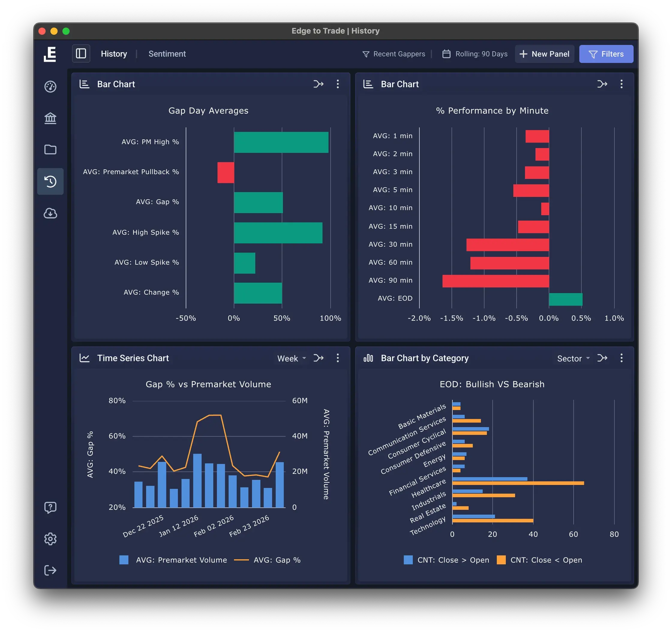Open the folder icon in the left sidebar
Screen dimensions: 672x633
(x=50, y=150)
